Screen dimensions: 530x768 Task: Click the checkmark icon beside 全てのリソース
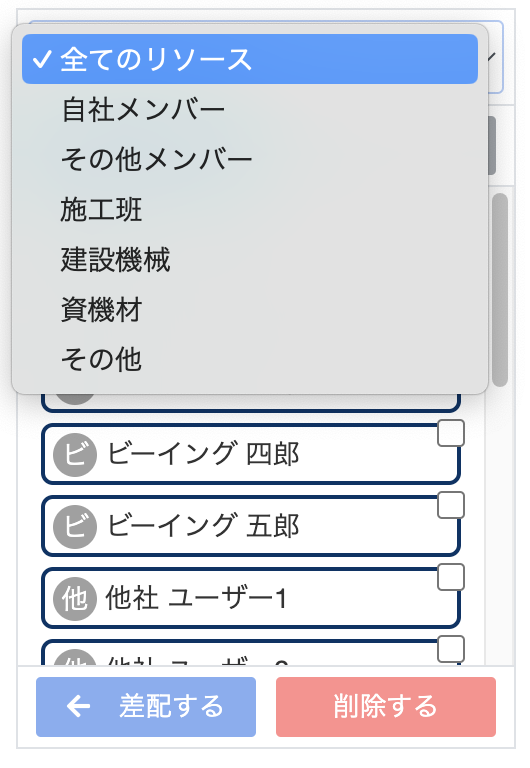click(42, 59)
